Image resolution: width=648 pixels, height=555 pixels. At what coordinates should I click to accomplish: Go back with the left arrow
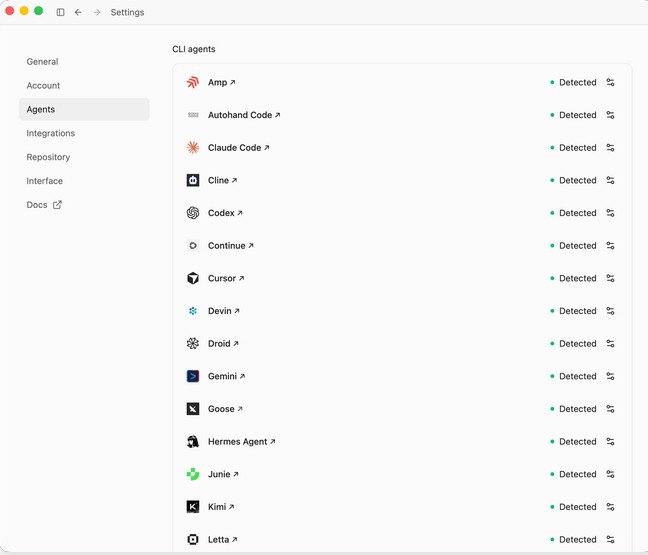[78, 12]
